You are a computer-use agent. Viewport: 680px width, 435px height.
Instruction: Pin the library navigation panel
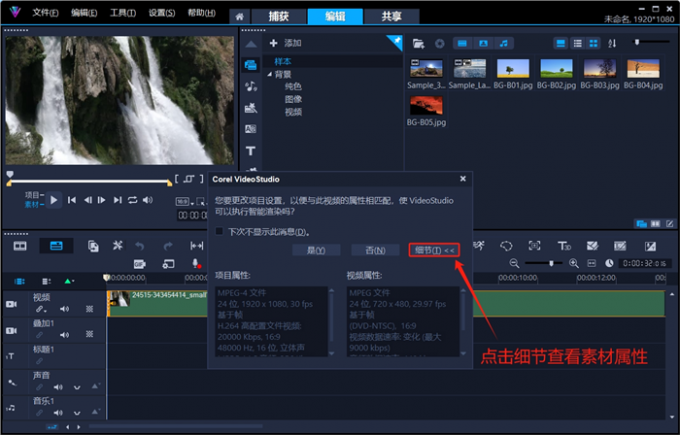396,42
